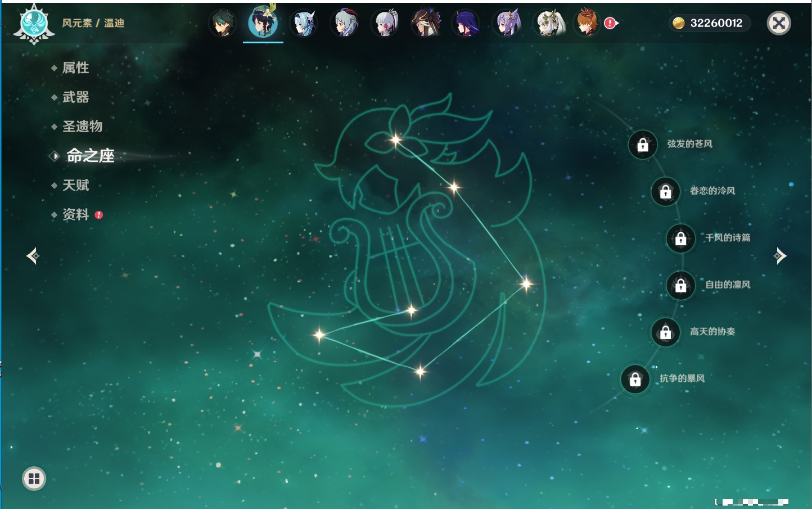Switch to Eula's pale-blue-haired avatar
This screenshot has height=509, width=812.
pyautogui.click(x=304, y=24)
